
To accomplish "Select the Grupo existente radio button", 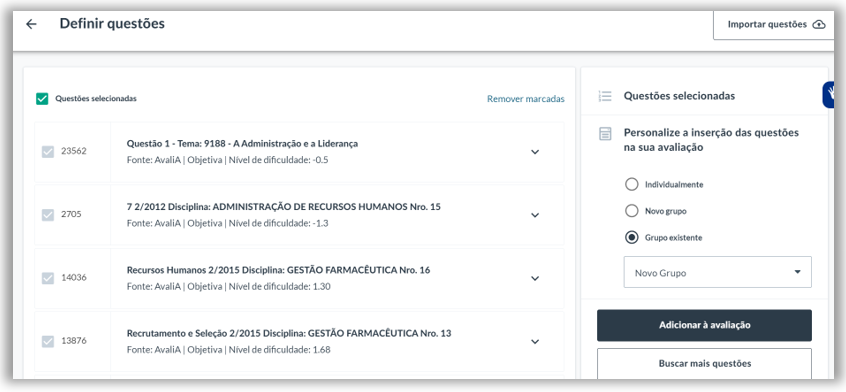I will coord(631,237).
